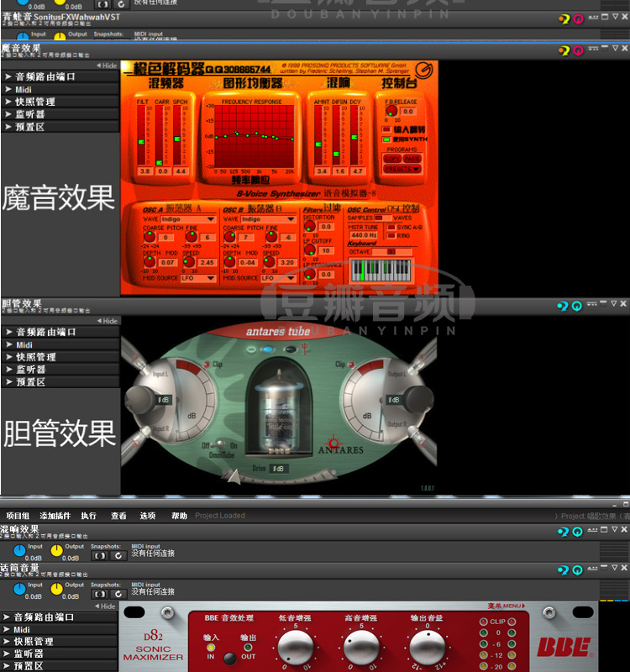Toggle the 输入翻转 checkbox in vocoder console
This screenshot has width=630, height=672.
386,129
